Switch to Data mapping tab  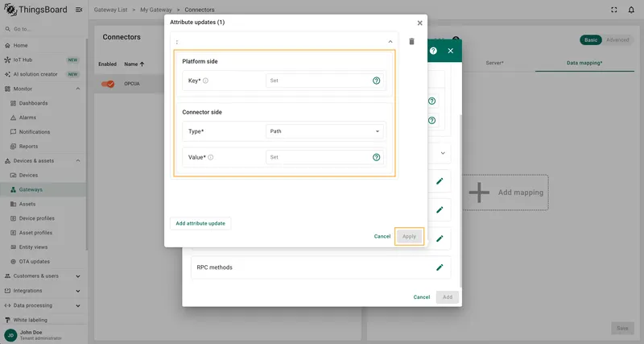[584, 63]
